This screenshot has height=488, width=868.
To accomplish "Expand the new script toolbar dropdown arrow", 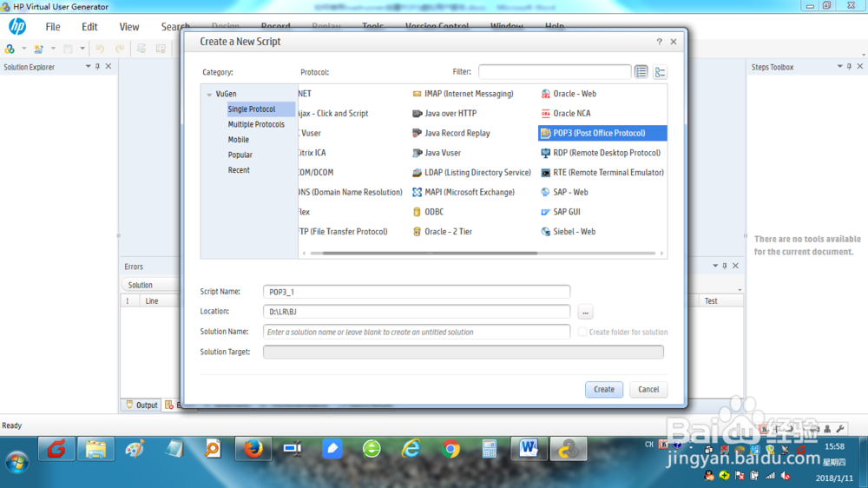I will click(53, 49).
